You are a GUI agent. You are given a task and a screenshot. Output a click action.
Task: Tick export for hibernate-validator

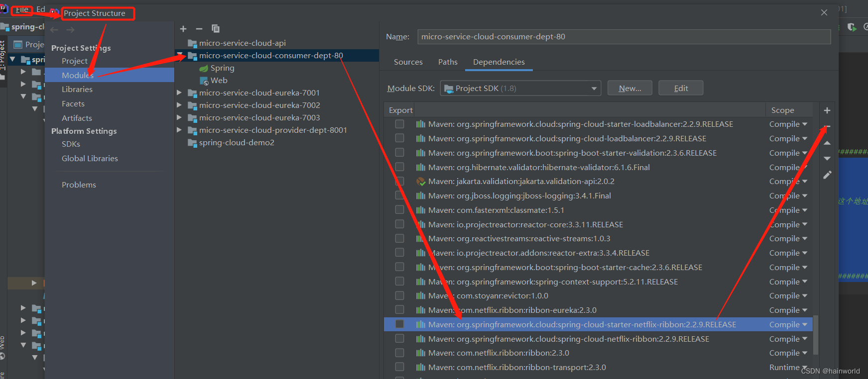[399, 167]
